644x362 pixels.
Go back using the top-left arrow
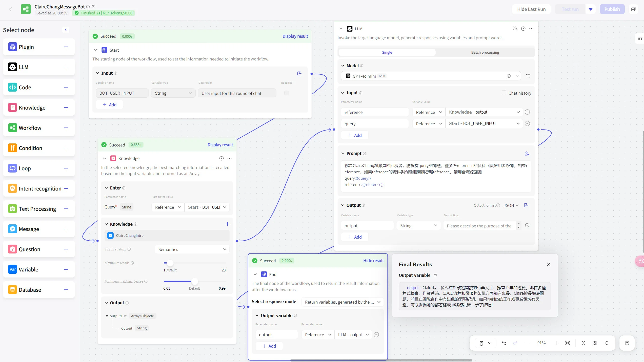pos(11,9)
